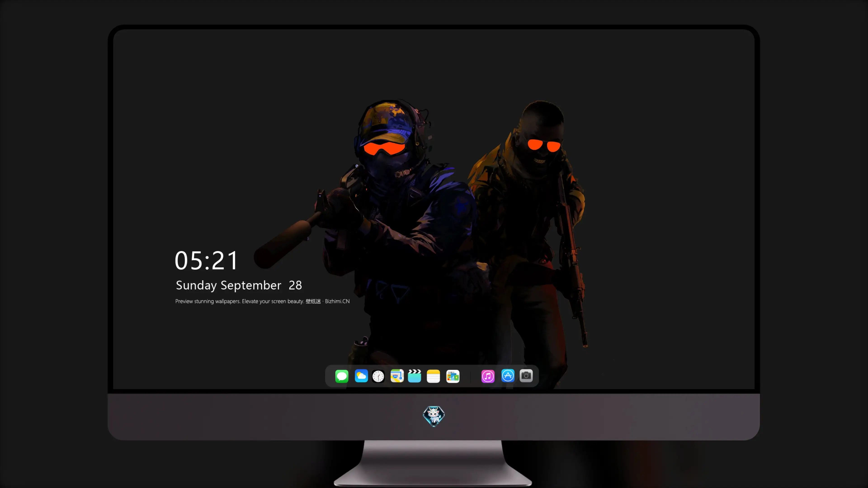This screenshot has height=488, width=868.
Task: Open the Maps app in dock
Action: coord(397,376)
